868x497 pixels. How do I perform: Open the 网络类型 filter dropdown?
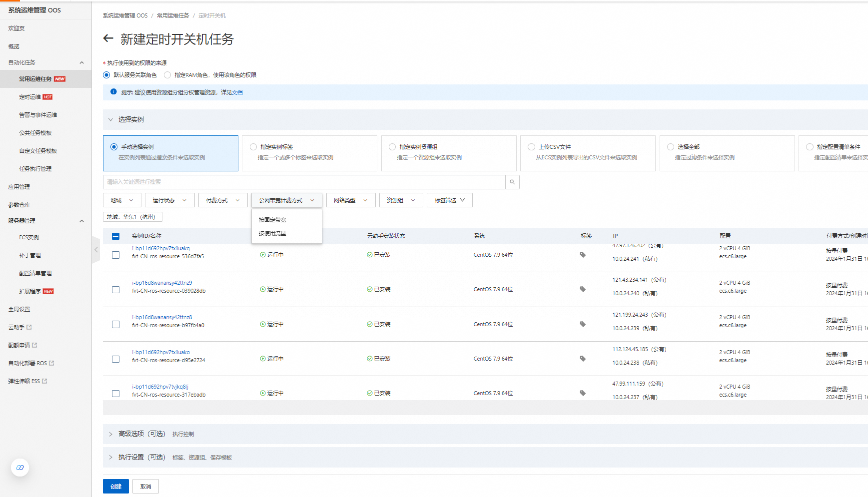point(351,200)
